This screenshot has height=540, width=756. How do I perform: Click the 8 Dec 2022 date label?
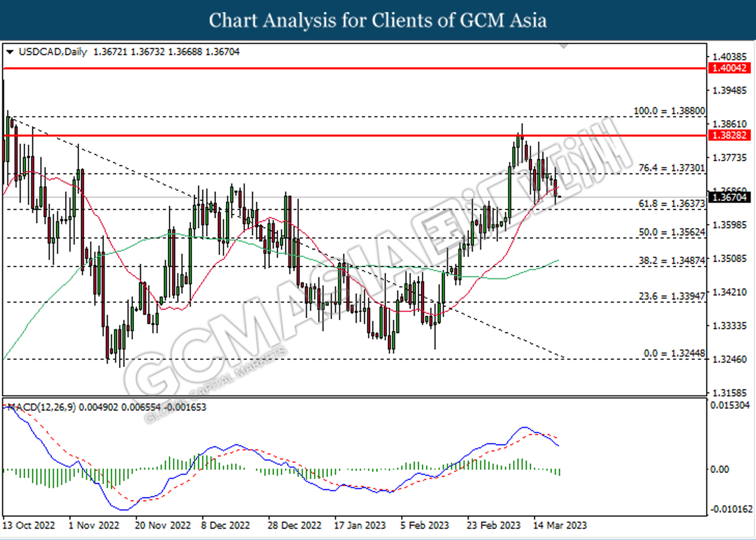click(x=225, y=525)
